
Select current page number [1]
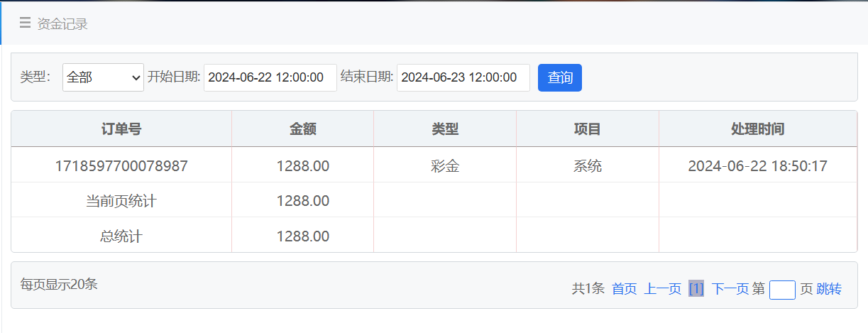pos(696,289)
